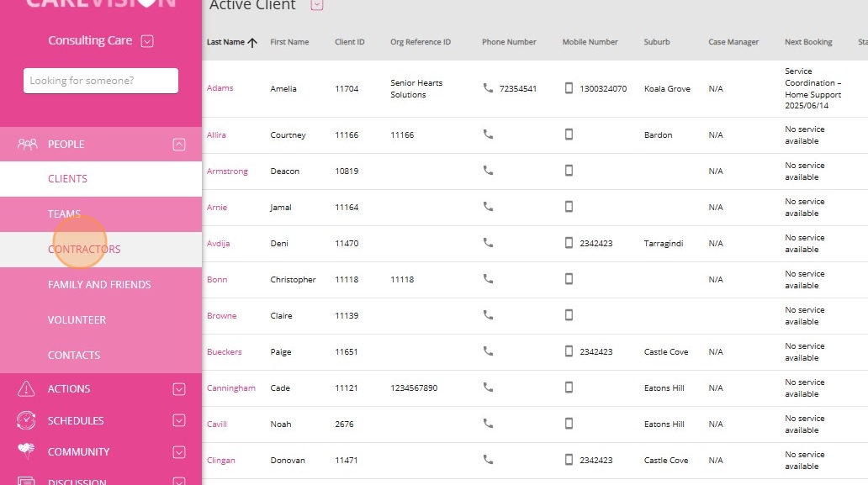Screen dimensions: 868x485
Task: Open client Allira record
Action: 216,135
